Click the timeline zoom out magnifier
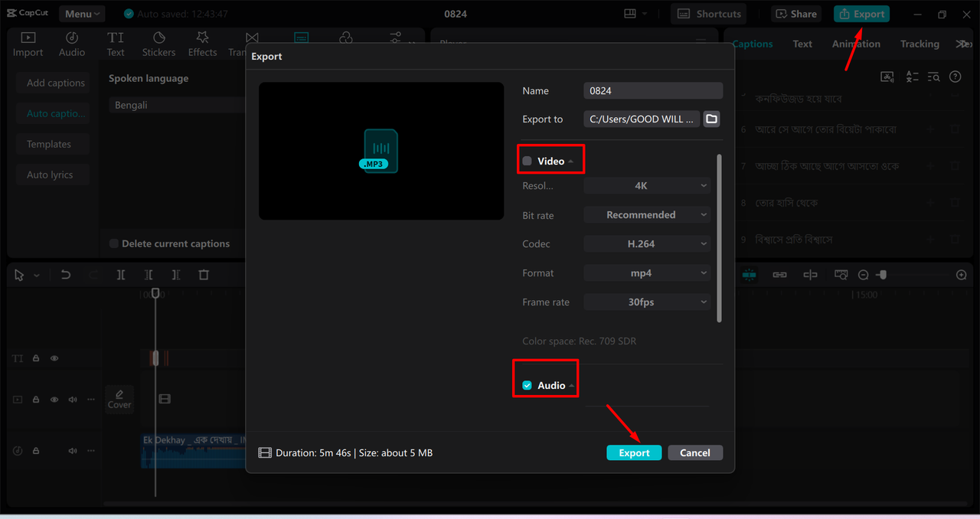This screenshot has height=519, width=980. (x=863, y=275)
